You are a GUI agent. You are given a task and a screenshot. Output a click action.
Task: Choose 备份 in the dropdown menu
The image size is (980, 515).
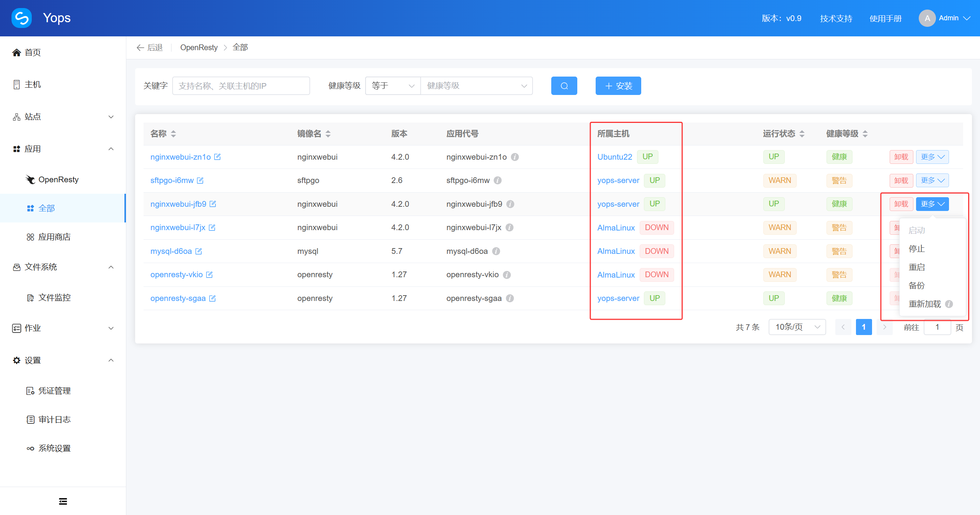(x=917, y=286)
